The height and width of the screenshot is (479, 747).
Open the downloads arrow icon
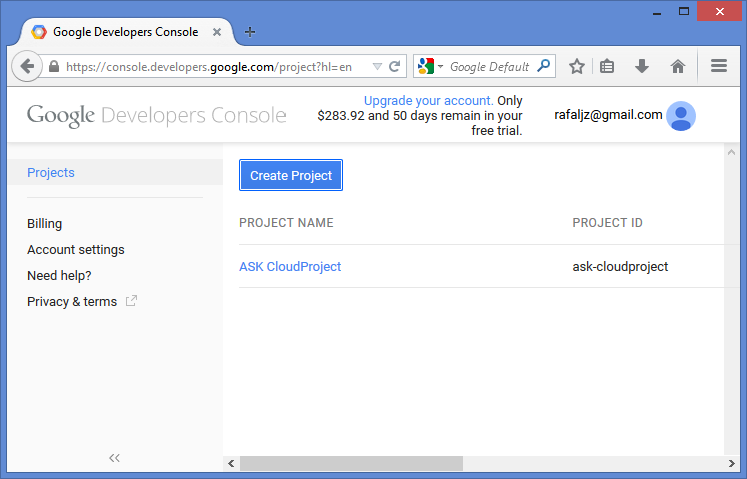click(642, 66)
